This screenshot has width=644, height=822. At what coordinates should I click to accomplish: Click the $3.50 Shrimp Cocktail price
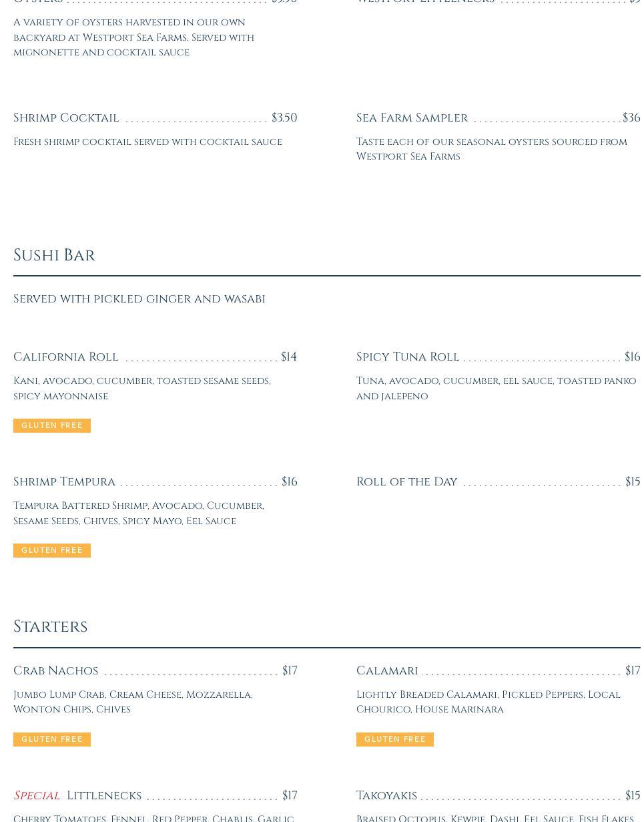[284, 118]
